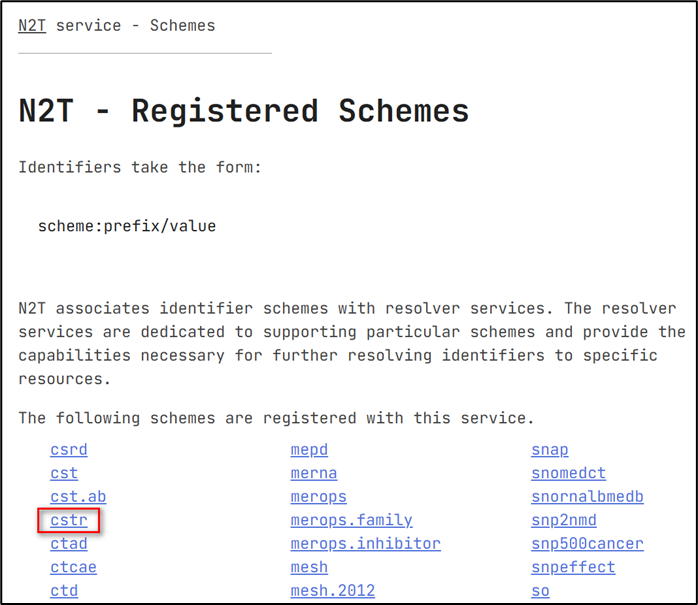Follow the snomedct scheme link

(x=568, y=473)
